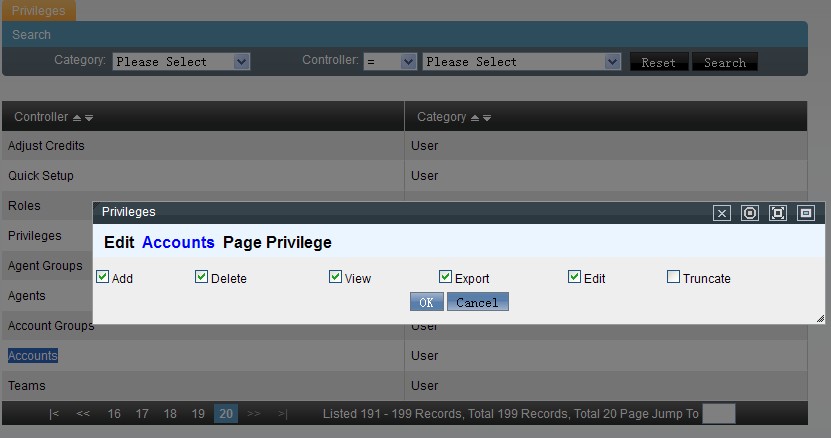This screenshot has width=831, height=438.
Task: Click the rightmost rectangle icon in dialog titlebar
Action: (x=806, y=213)
